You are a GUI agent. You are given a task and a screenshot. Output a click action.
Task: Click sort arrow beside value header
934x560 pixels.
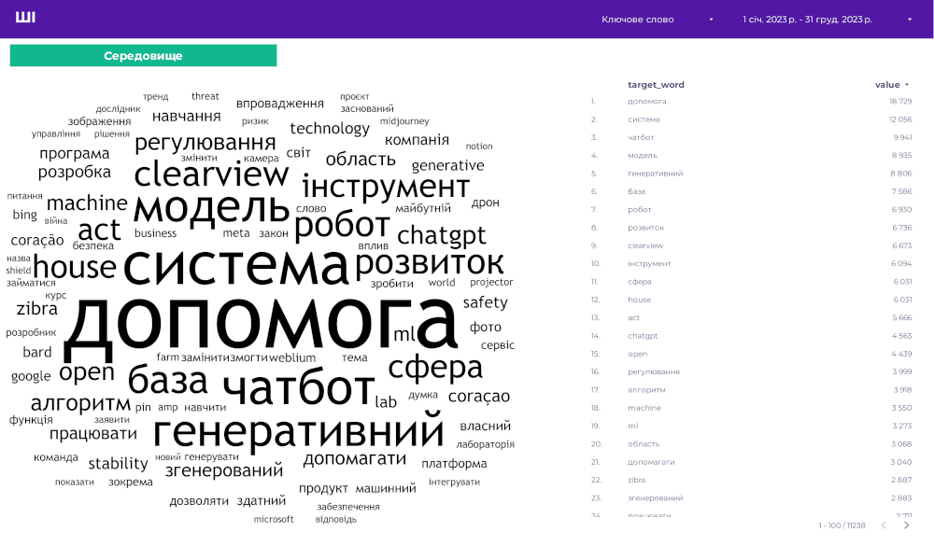coord(907,85)
